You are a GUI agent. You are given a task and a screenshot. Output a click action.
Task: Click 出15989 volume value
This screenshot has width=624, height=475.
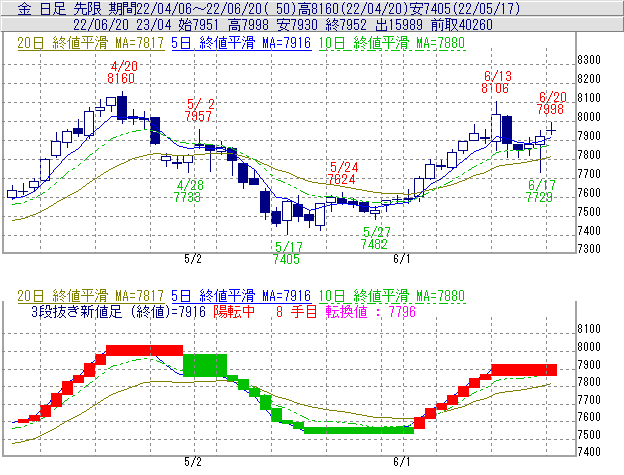click(x=399, y=25)
